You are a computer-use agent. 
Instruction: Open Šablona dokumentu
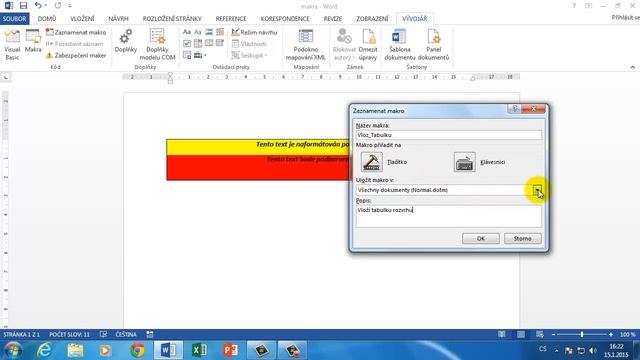(400, 45)
